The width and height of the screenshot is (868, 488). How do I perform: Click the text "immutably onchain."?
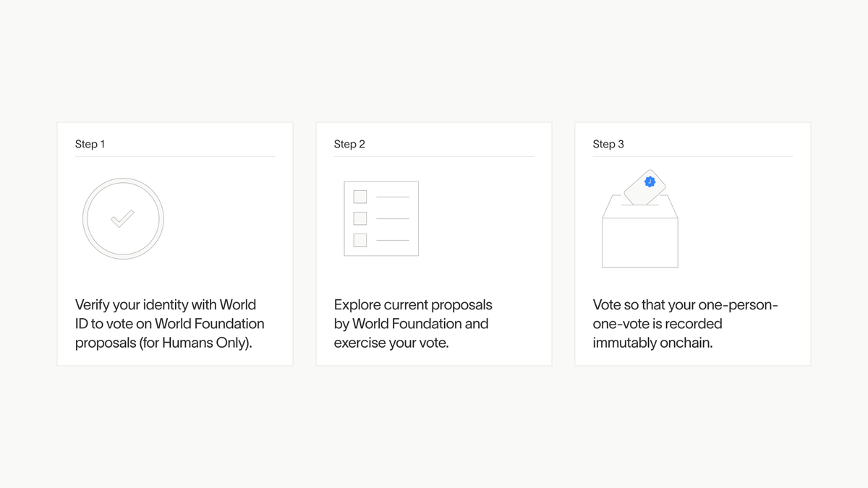click(x=653, y=343)
